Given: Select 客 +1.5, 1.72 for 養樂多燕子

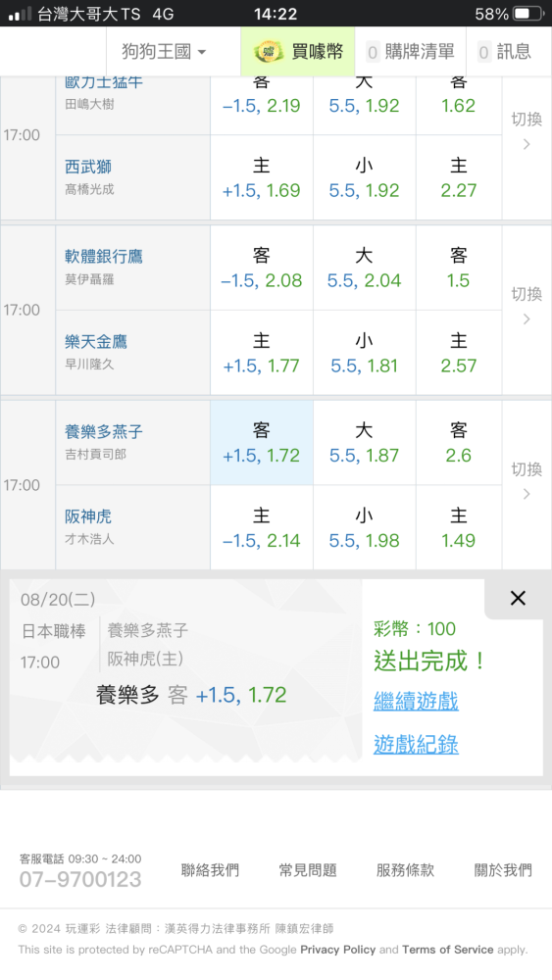Looking at the screenshot, I should (262, 443).
